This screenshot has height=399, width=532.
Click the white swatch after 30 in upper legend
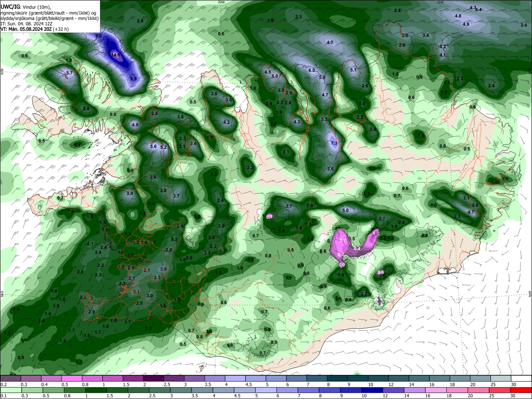pos(522,379)
